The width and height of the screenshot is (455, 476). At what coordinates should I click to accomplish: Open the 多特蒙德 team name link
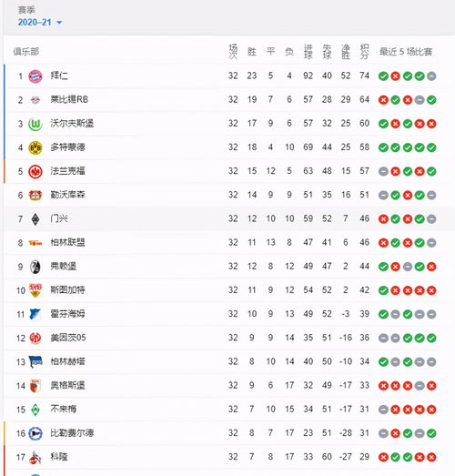67,147
